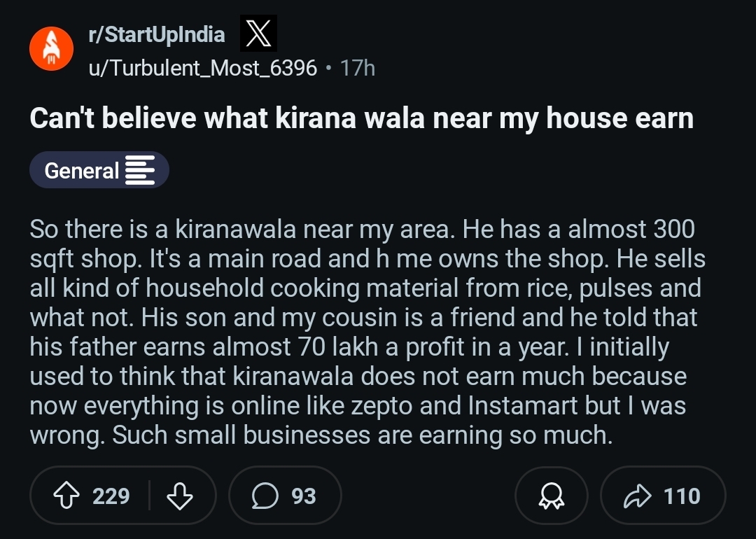
Task: Click the X logo beside the subreddit name
Action: (258, 35)
